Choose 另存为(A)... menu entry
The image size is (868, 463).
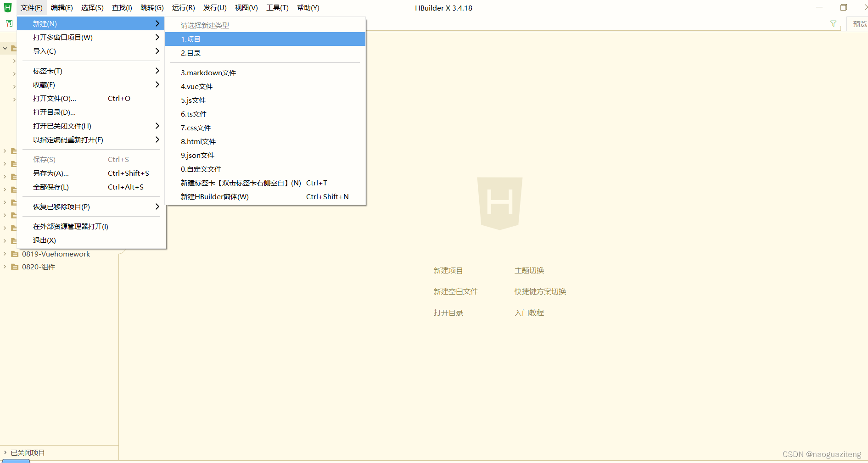coord(91,173)
